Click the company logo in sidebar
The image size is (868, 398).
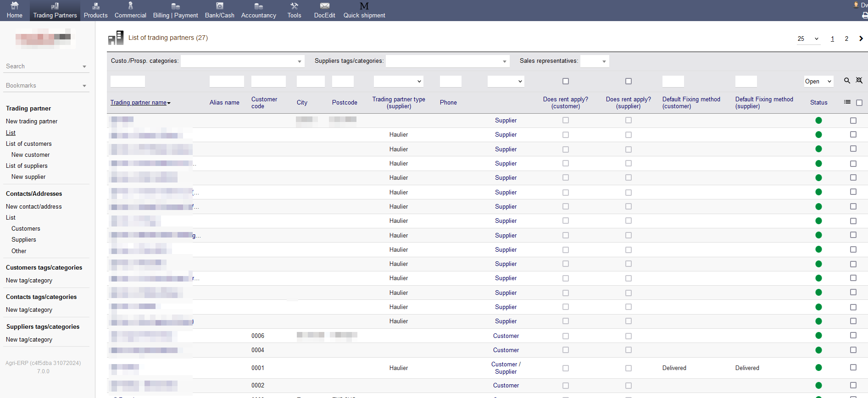coord(45,38)
